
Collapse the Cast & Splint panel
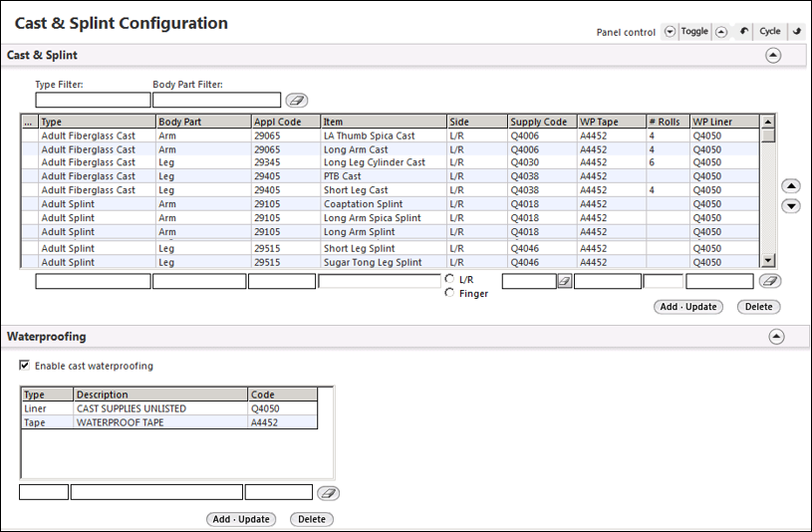[773, 55]
